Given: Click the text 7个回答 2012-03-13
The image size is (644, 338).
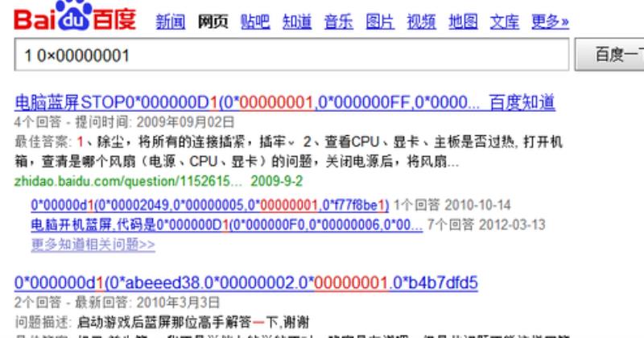Looking at the screenshot, I should [486, 225].
